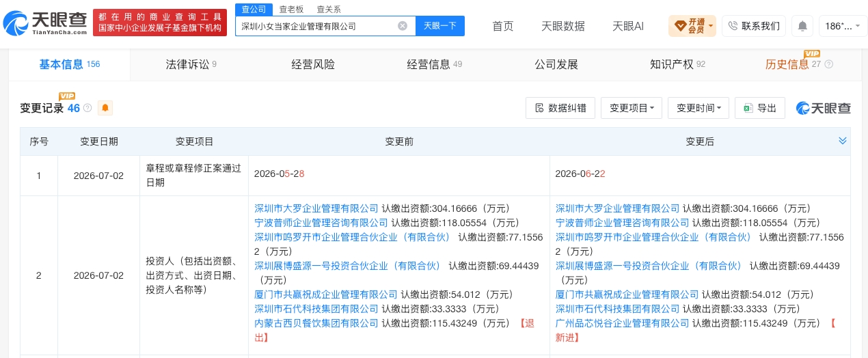Clear the search box with the X icon

(x=403, y=26)
